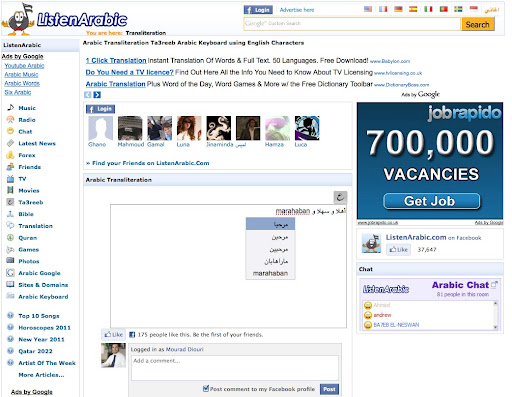Open Top 10 Songs article

click(39, 316)
